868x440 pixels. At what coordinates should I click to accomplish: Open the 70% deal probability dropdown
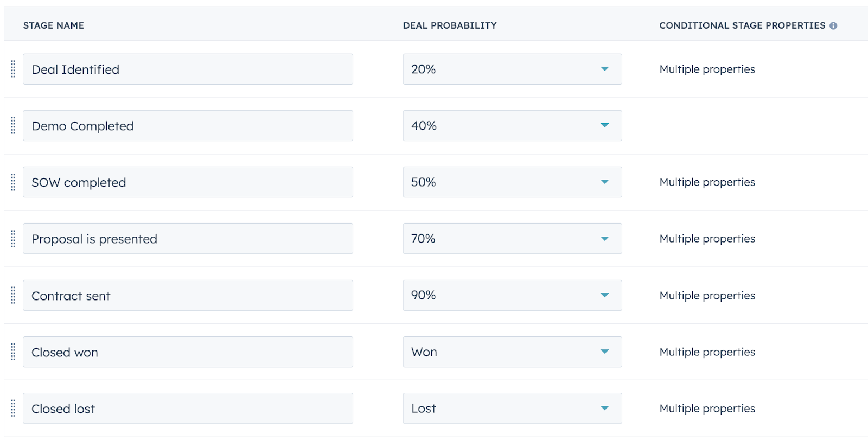point(512,239)
